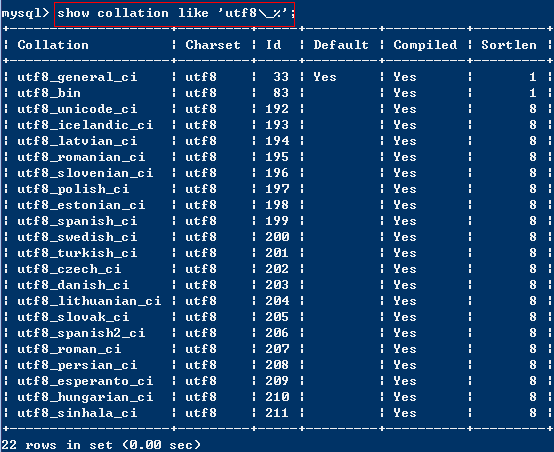554x452 pixels.
Task: Click the utf8_general_ci collation row
Action: pyautogui.click(x=277, y=77)
